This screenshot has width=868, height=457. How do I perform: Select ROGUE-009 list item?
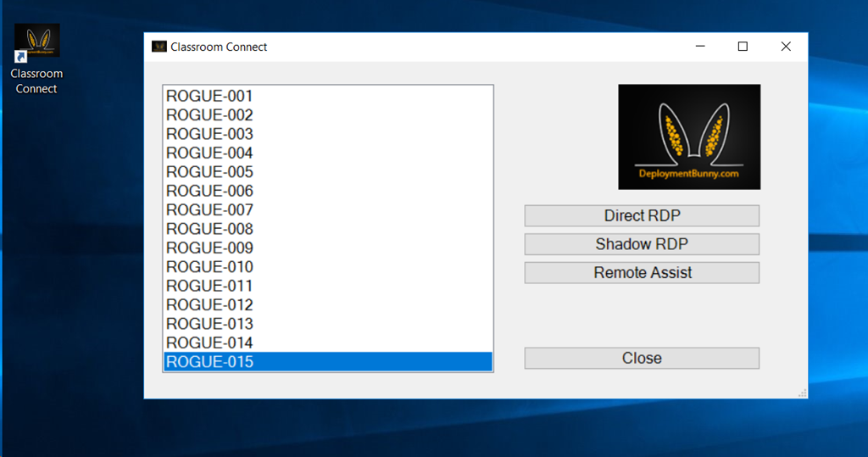(x=209, y=248)
